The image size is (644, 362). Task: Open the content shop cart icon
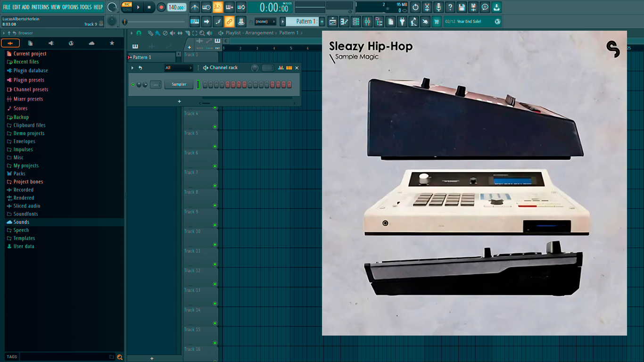(x=437, y=21)
